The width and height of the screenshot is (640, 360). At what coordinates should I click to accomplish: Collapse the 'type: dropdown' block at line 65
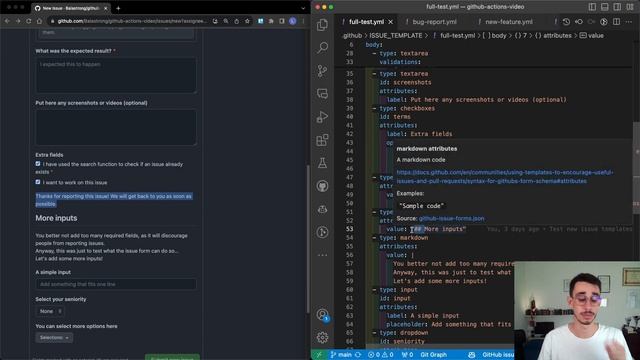pos(374,333)
